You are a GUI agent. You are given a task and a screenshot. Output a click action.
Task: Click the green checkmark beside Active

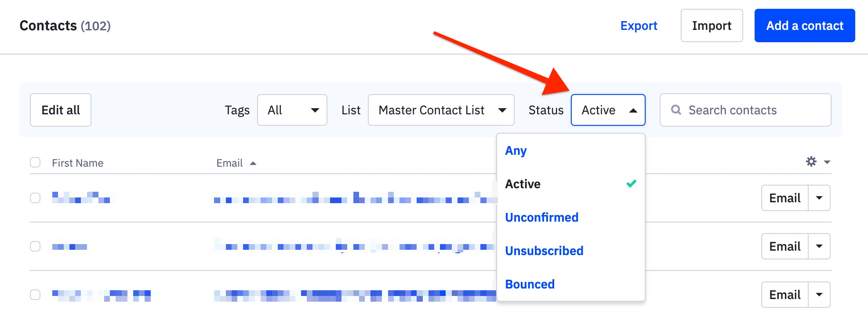click(x=631, y=184)
